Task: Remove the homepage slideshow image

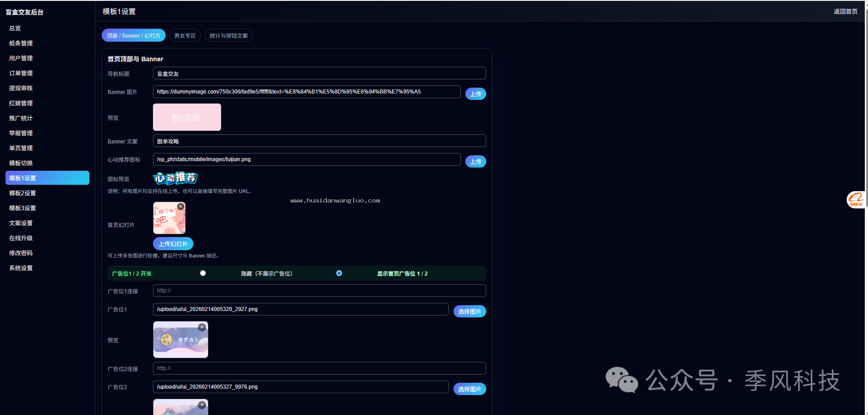Action: (x=181, y=207)
